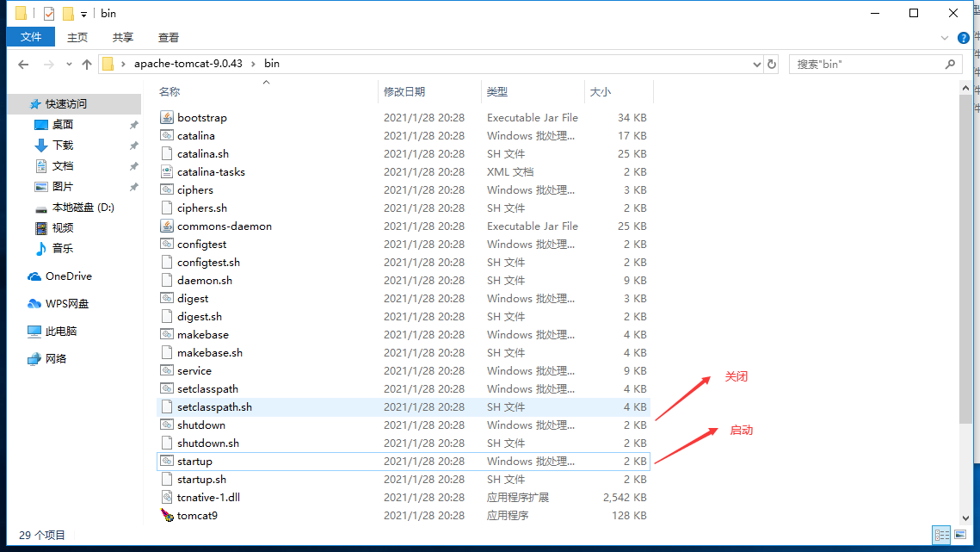
Task: Select the shutdown.sh file name
Action: pyautogui.click(x=208, y=443)
